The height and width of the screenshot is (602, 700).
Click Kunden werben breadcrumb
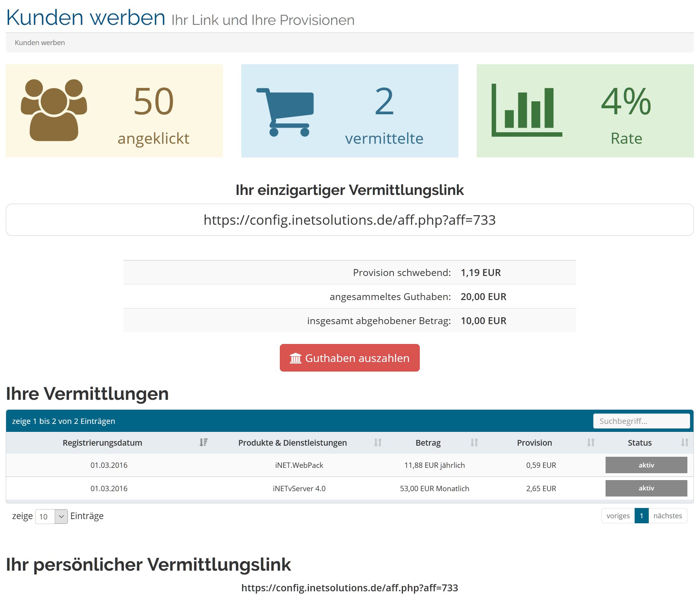pos(40,42)
